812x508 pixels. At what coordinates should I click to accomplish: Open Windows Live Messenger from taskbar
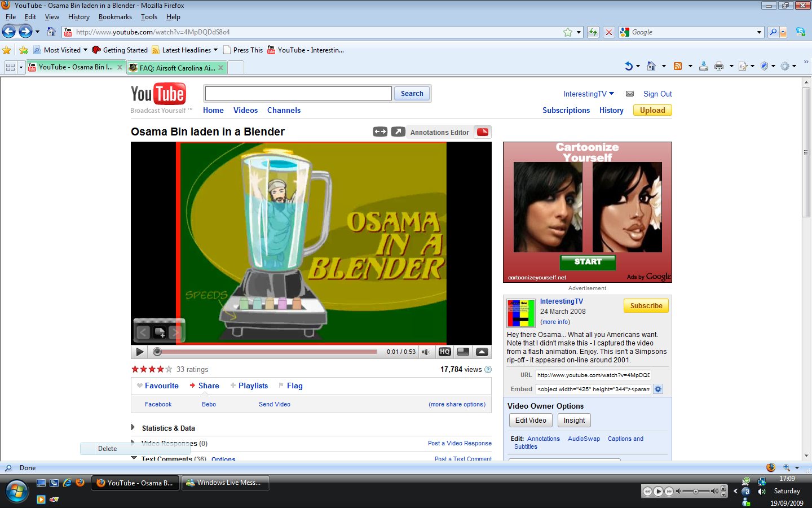226,483
